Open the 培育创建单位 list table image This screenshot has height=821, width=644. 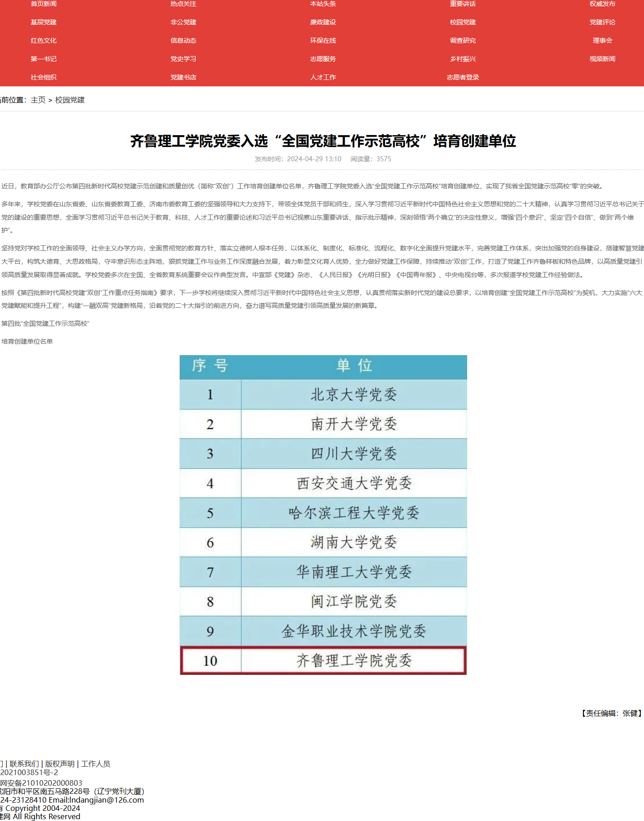point(323,515)
